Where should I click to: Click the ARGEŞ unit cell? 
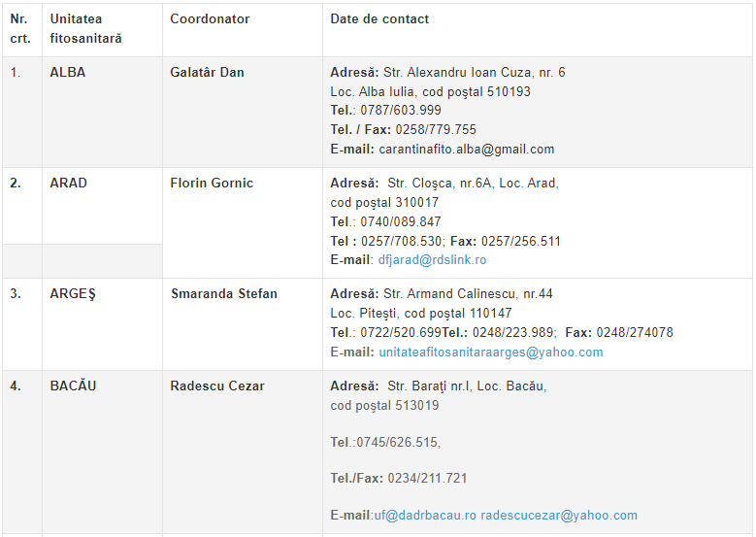pos(102,324)
